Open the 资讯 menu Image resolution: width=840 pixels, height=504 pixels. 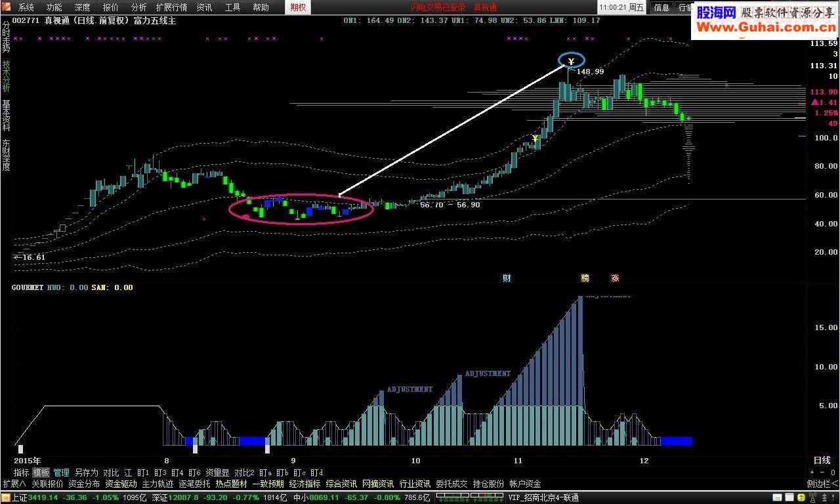205,7
